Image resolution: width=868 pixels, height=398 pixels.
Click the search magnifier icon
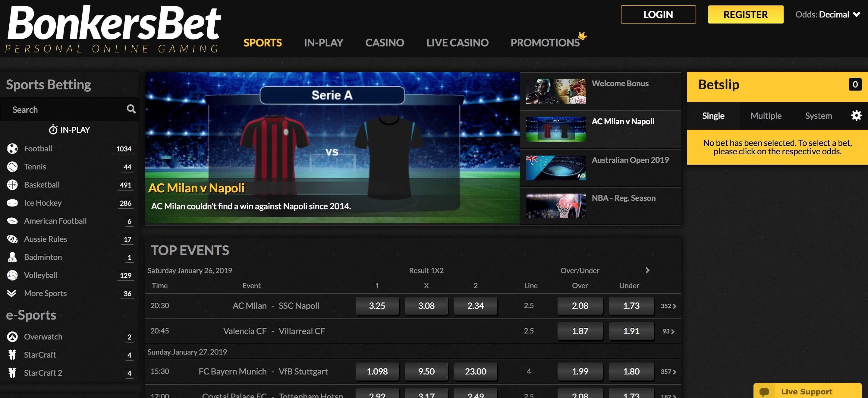(131, 109)
